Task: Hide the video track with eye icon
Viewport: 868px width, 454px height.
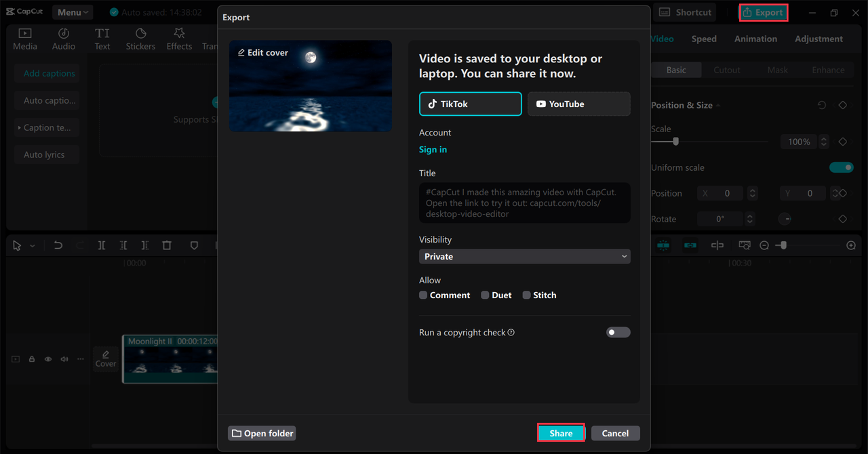Action: click(48, 359)
